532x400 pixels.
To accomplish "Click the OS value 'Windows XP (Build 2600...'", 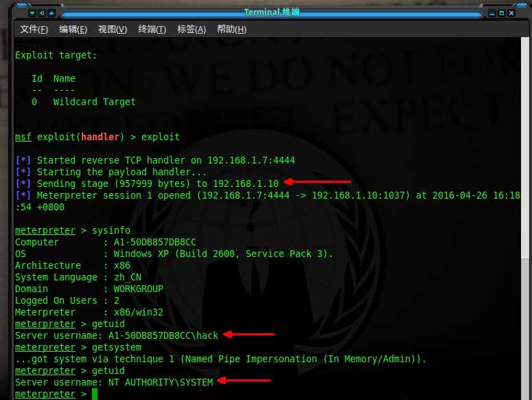I will click(223, 254).
